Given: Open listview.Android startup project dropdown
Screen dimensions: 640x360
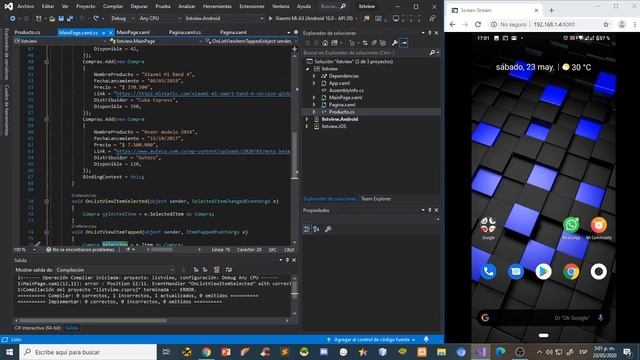Looking at the screenshot, I should [x=224, y=18].
